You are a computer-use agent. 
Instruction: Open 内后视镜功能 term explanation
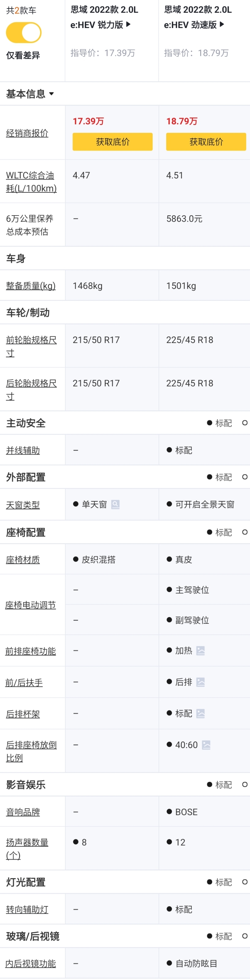coord(30,964)
